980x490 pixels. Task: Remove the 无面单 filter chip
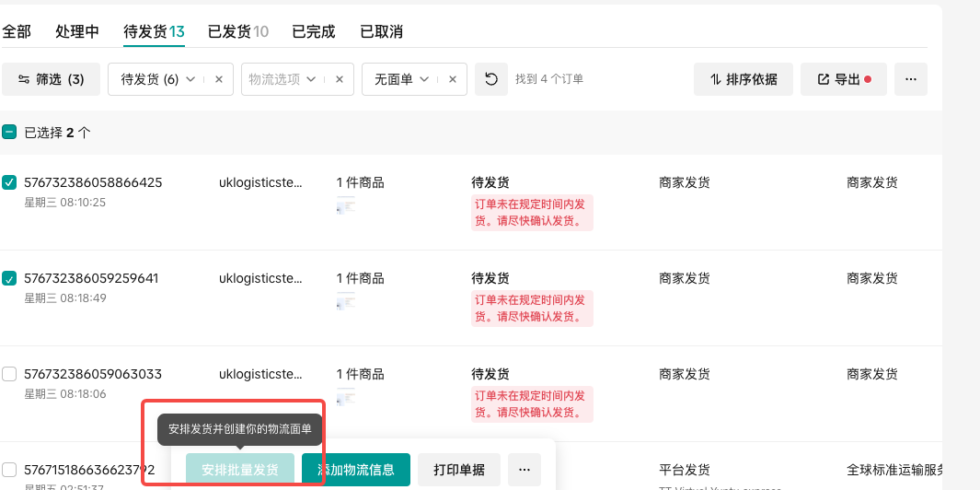point(451,79)
